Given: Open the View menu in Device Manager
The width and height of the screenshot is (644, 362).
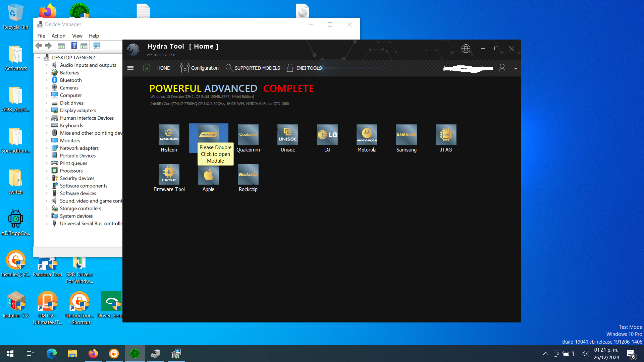Looking at the screenshot, I should pos(77,36).
